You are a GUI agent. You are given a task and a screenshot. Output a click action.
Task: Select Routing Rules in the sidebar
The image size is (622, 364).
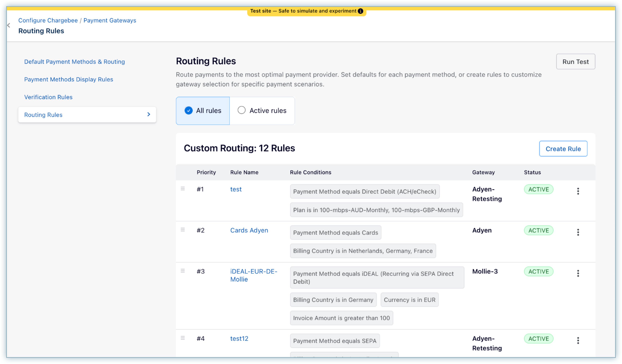(x=87, y=115)
